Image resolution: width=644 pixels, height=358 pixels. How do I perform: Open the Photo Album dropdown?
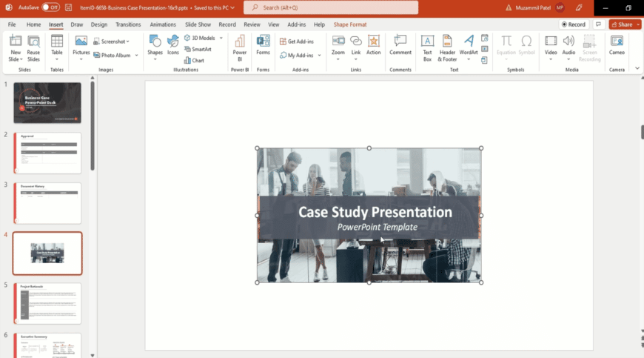point(118,55)
